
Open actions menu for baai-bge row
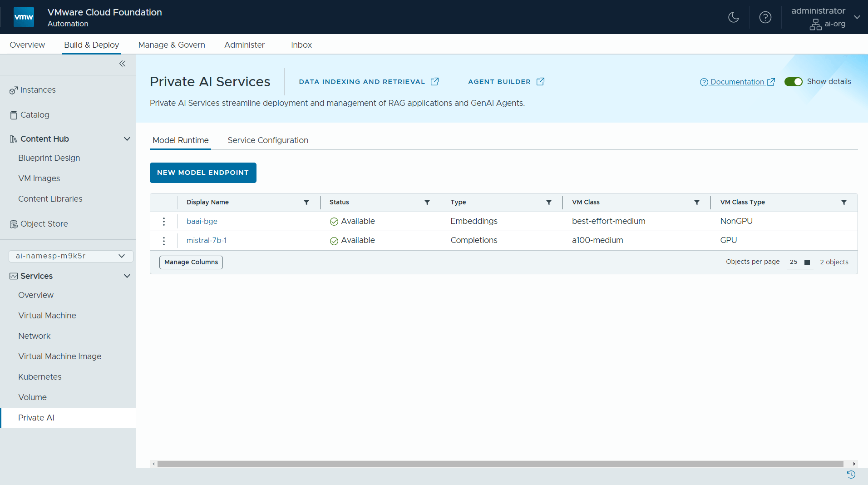(x=164, y=221)
